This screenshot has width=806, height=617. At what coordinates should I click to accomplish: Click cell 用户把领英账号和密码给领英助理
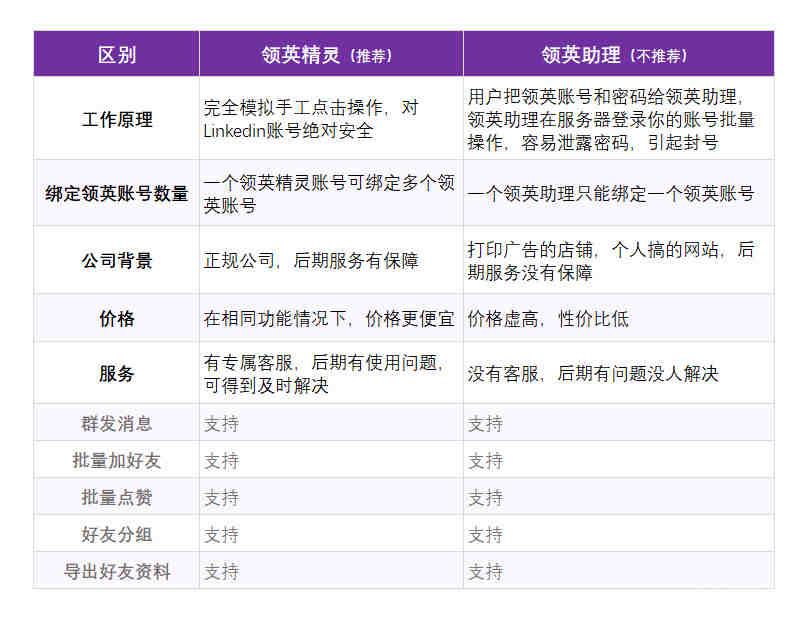(x=618, y=119)
